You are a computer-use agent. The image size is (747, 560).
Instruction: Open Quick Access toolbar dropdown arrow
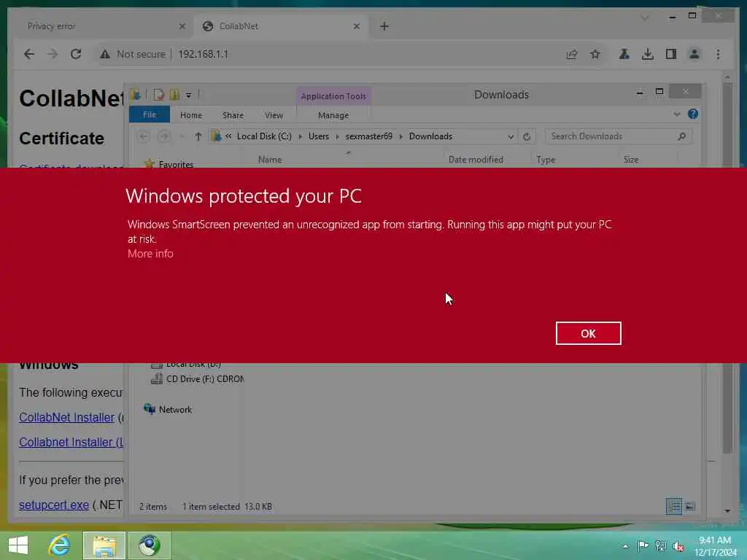(x=189, y=96)
